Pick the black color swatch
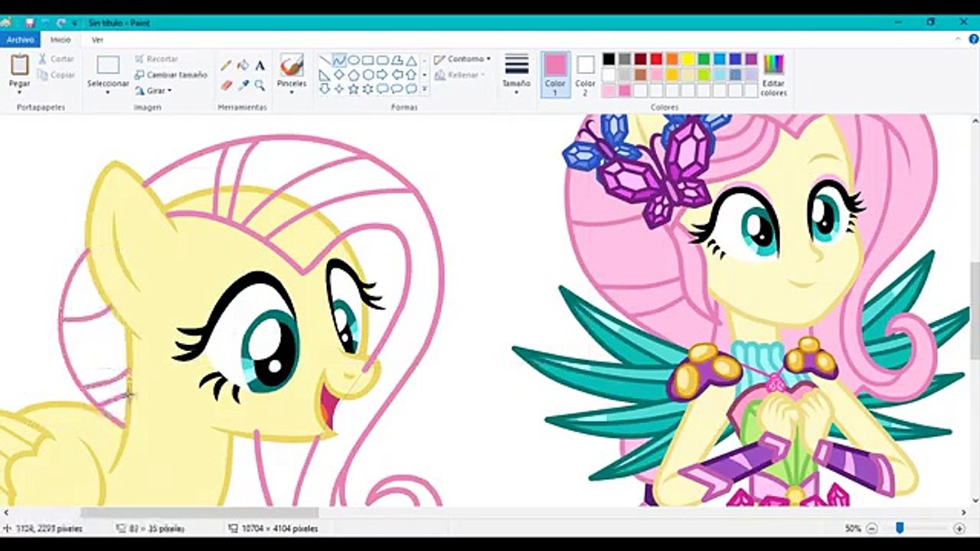Viewport: 980px width, 551px height. point(609,59)
